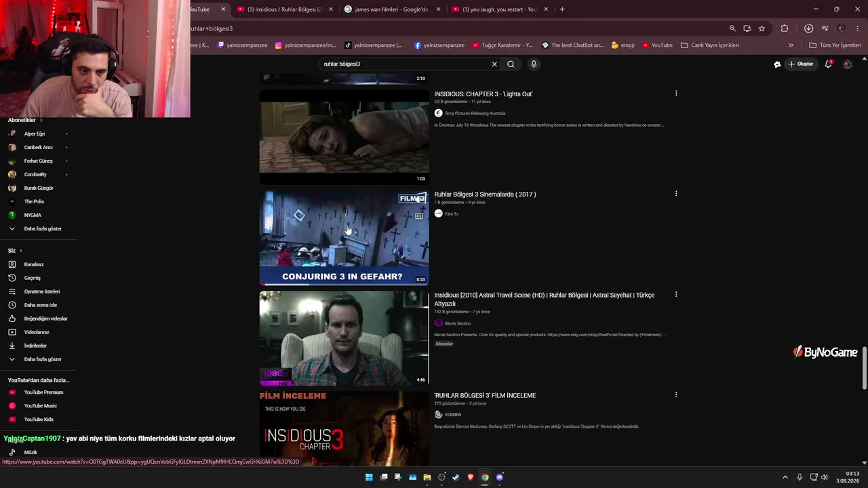
Task: Open options for INSIDIOUS: CHAPTER 3 'Lights Out'
Action: [676, 94]
